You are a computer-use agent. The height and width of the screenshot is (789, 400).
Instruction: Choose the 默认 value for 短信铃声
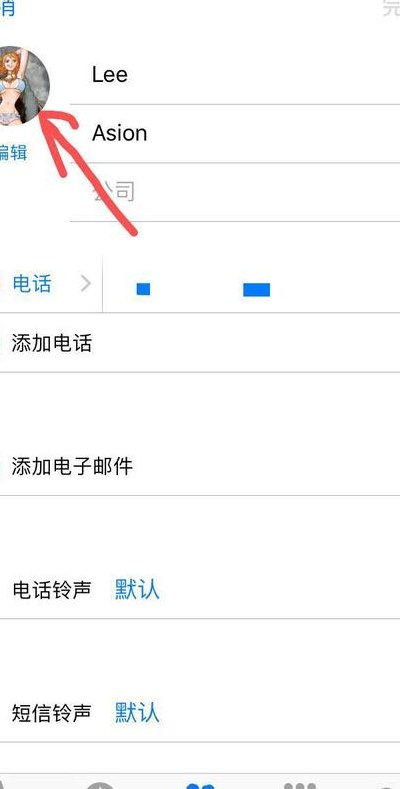137,713
